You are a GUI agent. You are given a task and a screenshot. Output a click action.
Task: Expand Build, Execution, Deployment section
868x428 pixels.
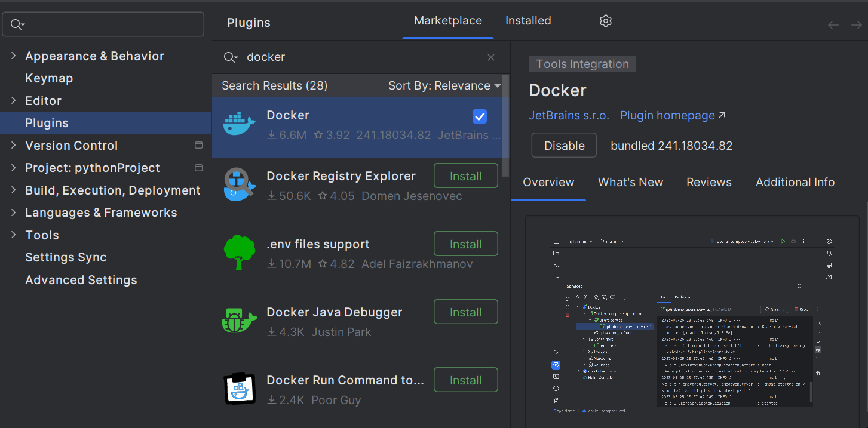(x=14, y=190)
